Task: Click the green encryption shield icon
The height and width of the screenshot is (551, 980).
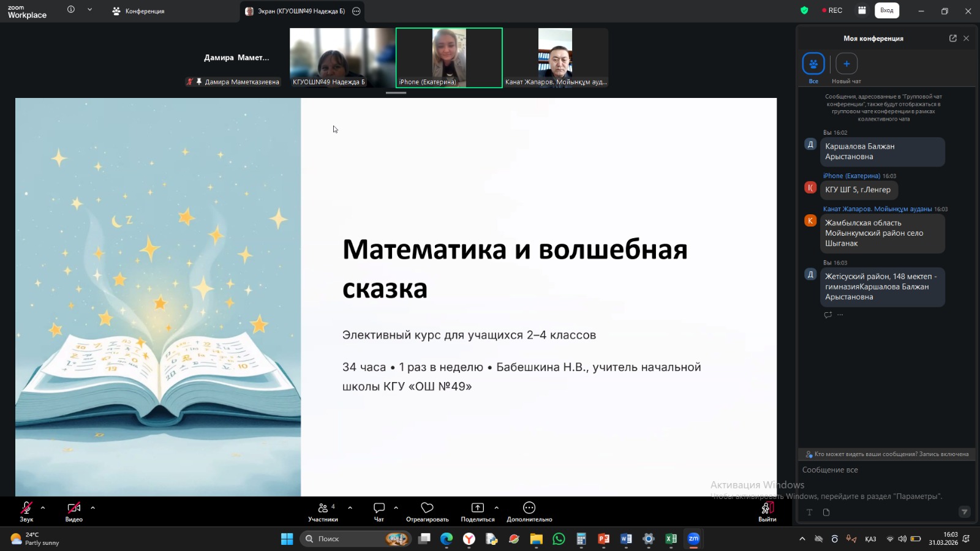Action: (804, 10)
